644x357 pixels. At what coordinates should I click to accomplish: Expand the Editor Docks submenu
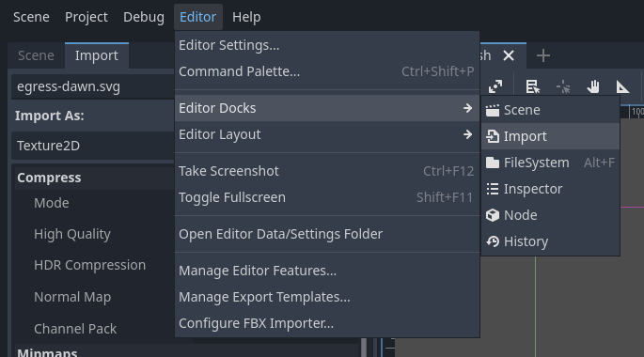point(327,108)
